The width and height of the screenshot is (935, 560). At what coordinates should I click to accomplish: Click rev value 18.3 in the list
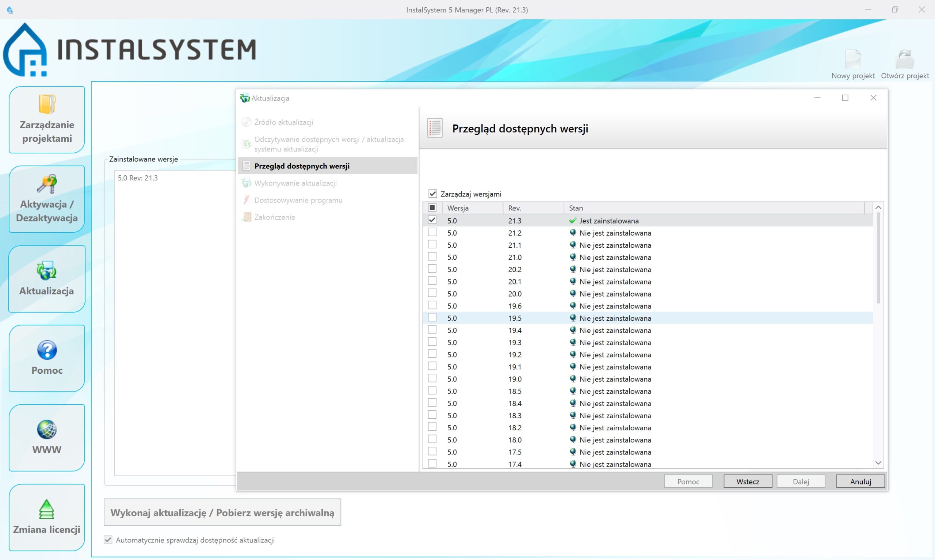click(x=515, y=415)
